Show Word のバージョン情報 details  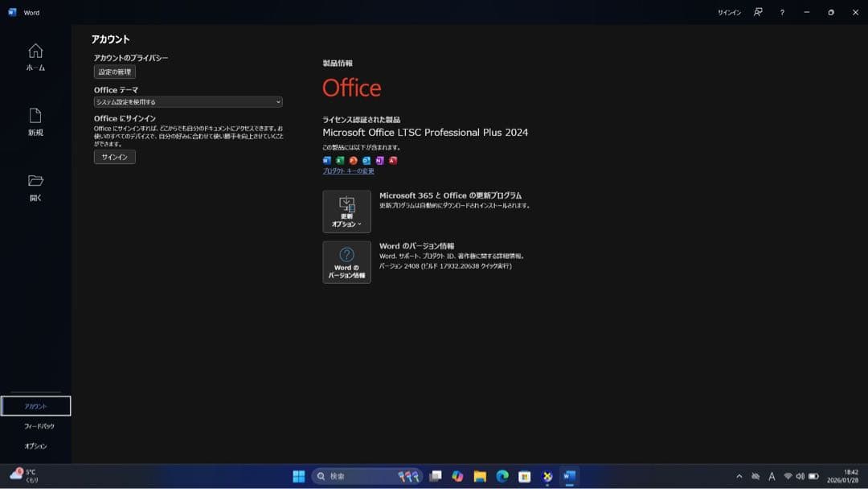pos(346,262)
